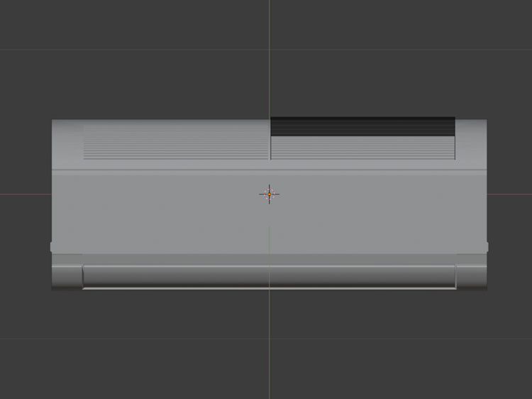Click the green Y axis line above the model
Viewport: 532px width, 399px height.
[x=269, y=57]
